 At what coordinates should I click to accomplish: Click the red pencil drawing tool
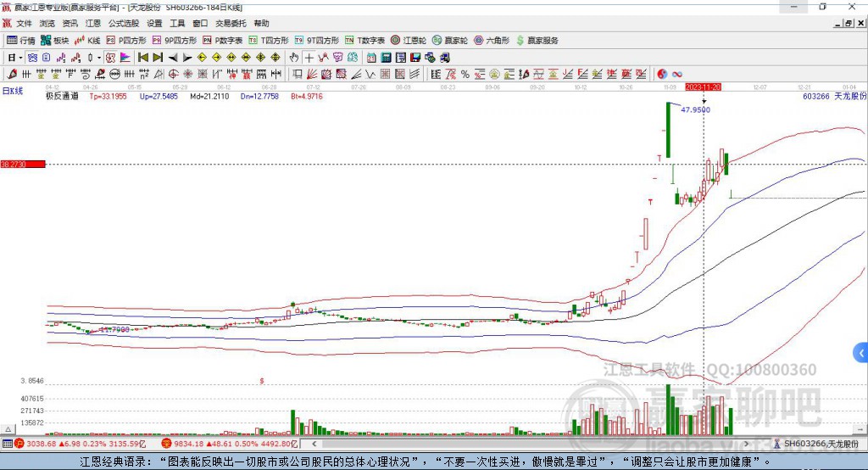pos(12,74)
